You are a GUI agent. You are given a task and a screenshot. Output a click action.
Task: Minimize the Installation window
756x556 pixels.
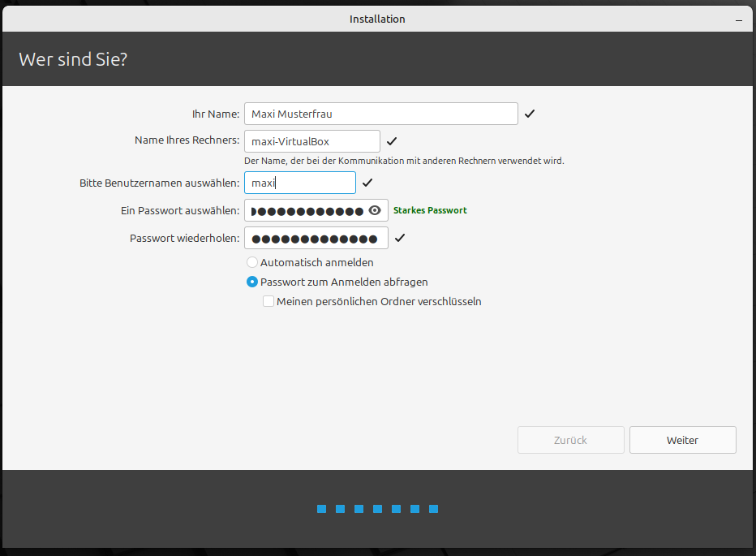(x=739, y=19)
